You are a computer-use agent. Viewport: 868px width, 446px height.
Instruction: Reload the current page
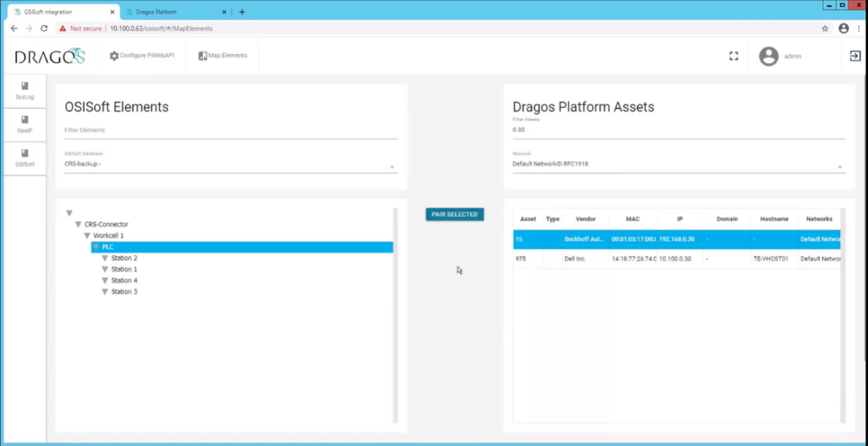point(44,28)
